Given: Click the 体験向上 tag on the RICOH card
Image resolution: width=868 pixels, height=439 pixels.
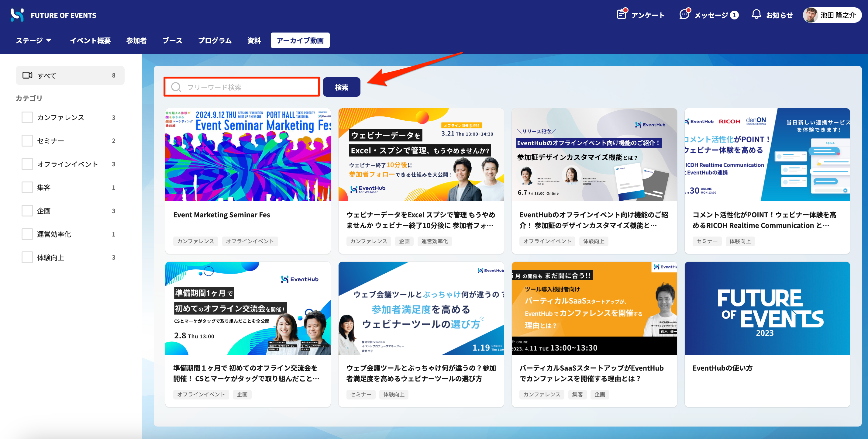Looking at the screenshot, I should 740,241.
